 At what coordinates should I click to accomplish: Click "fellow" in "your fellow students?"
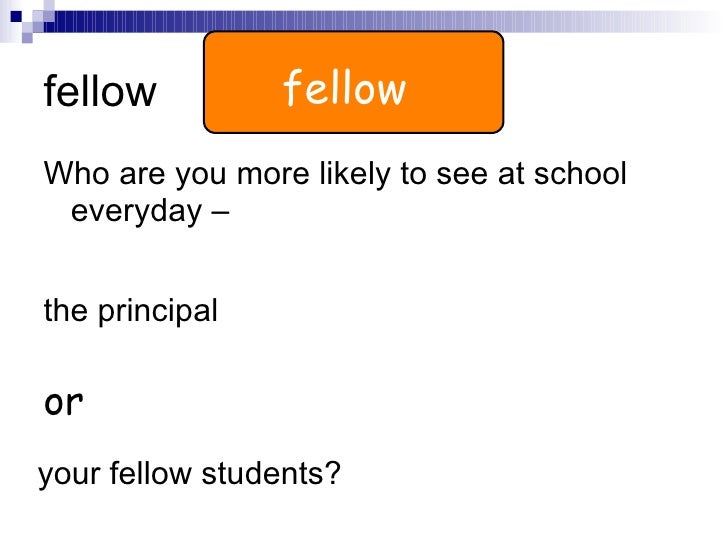tap(150, 473)
